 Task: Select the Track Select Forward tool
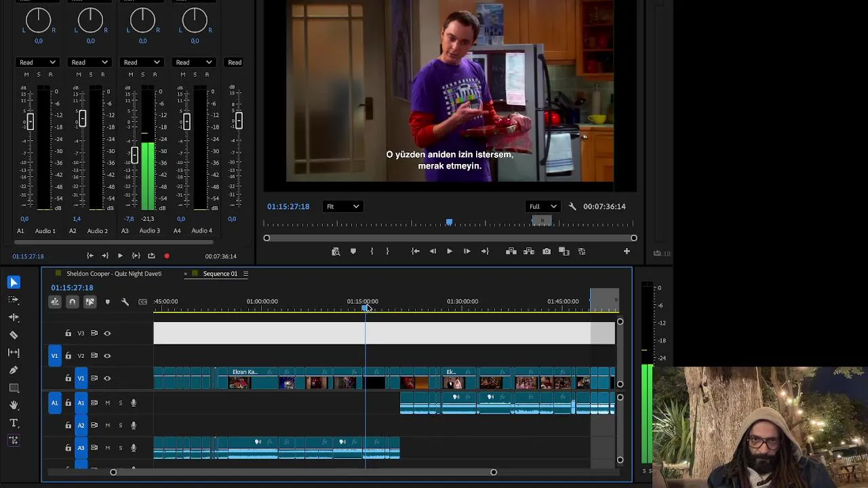click(x=14, y=300)
